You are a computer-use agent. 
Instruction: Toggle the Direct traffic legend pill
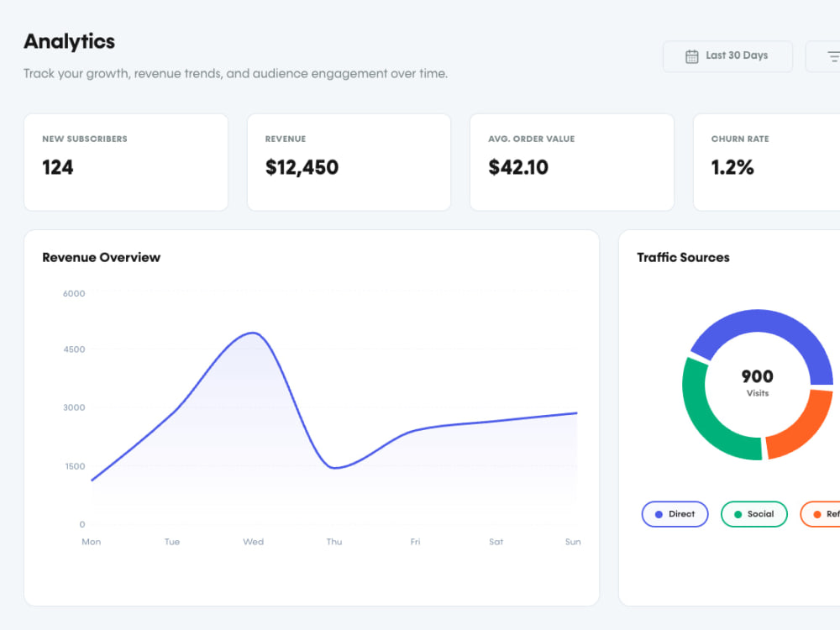(x=675, y=514)
